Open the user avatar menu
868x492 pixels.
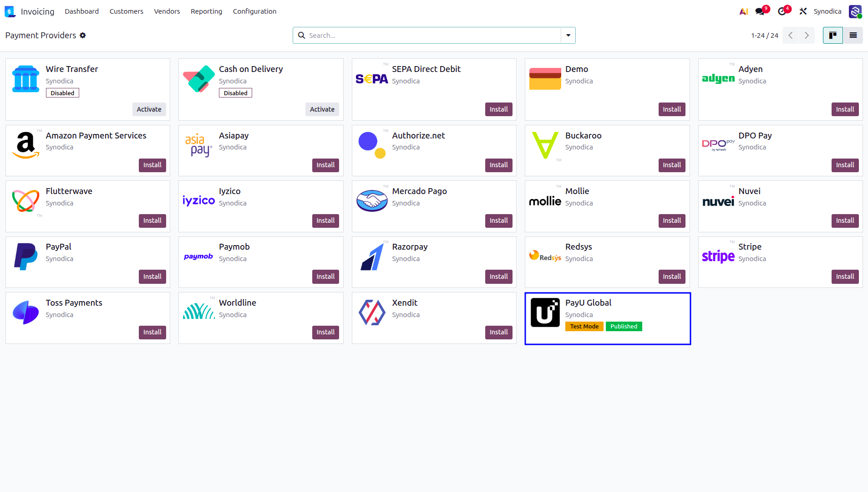click(x=855, y=11)
